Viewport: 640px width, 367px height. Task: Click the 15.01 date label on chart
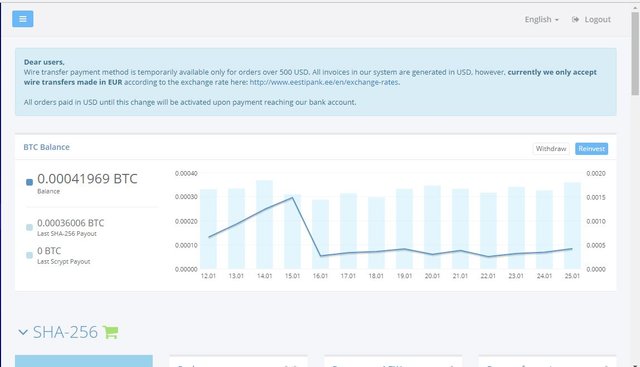[292, 276]
